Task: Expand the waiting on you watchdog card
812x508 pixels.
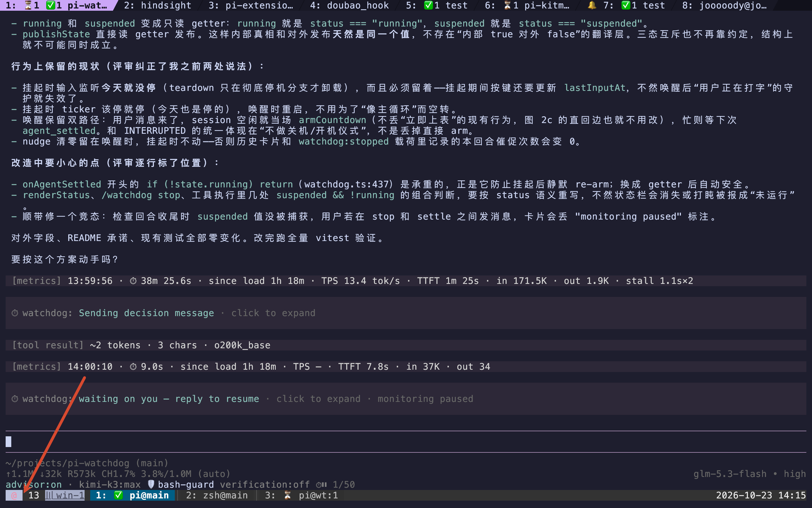Action: pyautogui.click(x=406, y=399)
